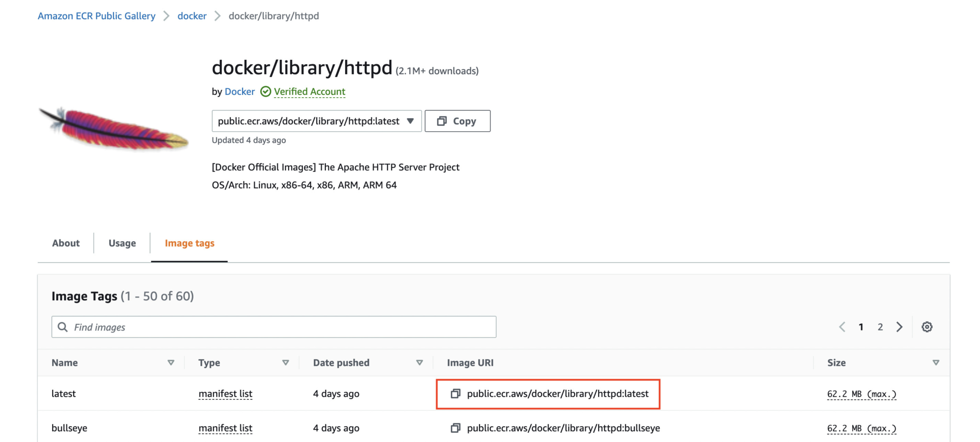The width and height of the screenshot is (980, 442).
Task: Copy the httpd:latest image URI from the table
Action: point(455,394)
